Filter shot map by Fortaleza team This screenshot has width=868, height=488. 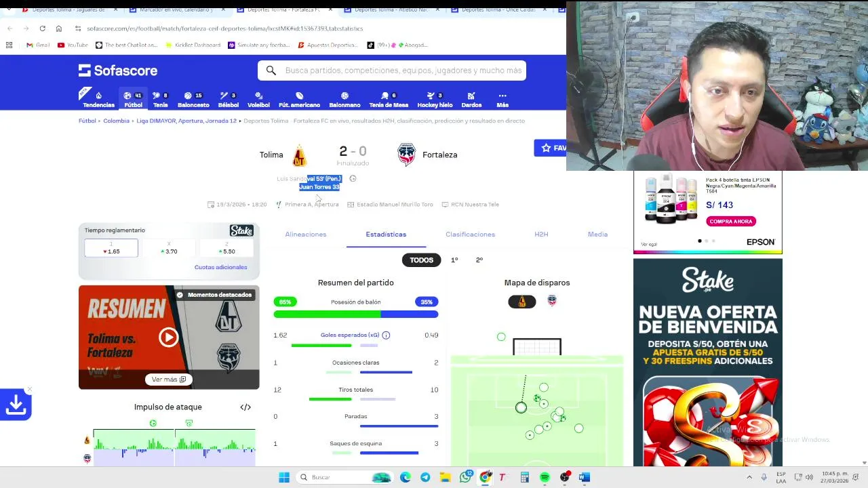552,302
